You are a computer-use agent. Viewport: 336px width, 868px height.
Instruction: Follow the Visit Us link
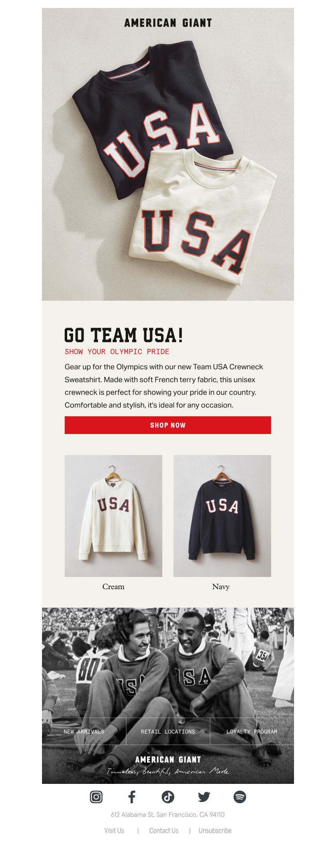pos(114,831)
